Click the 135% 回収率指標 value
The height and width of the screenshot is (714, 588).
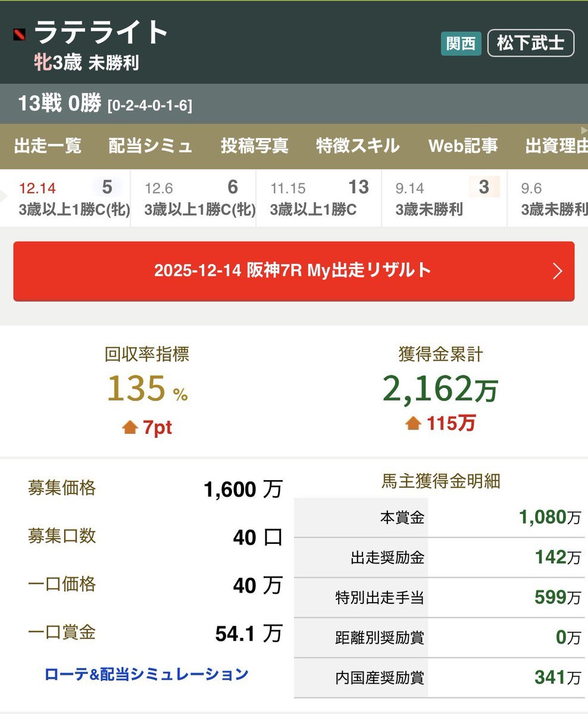147,388
